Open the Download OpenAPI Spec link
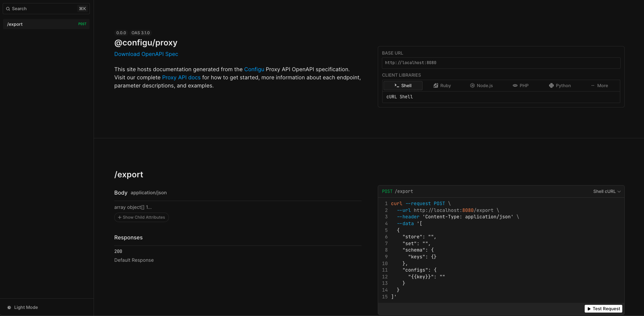The width and height of the screenshot is (644, 316). tap(146, 54)
